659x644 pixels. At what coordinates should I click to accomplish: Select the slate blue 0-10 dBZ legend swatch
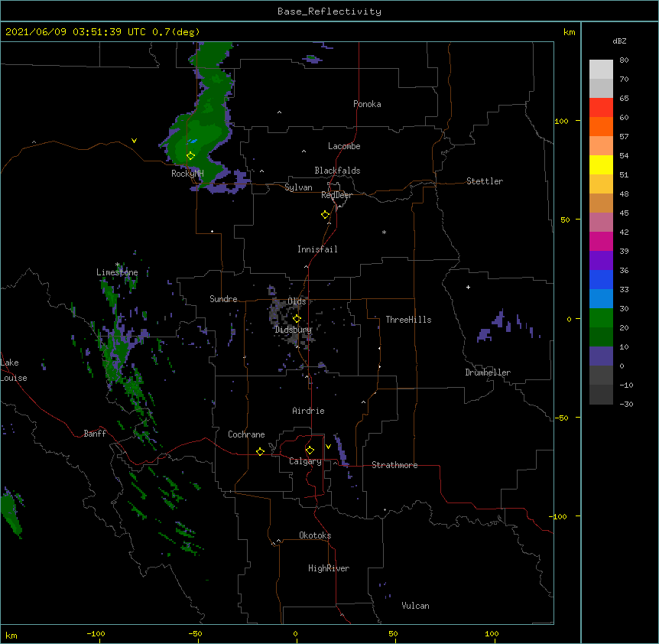click(601, 356)
